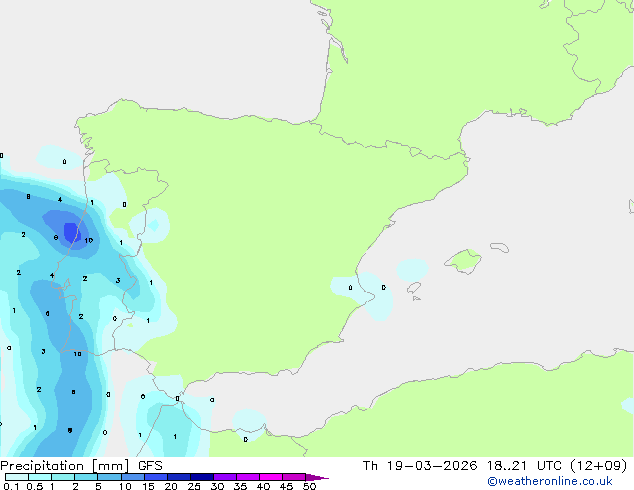Click the legend label "15"
The width and height of the screenshot is (634, 490).
148,486
